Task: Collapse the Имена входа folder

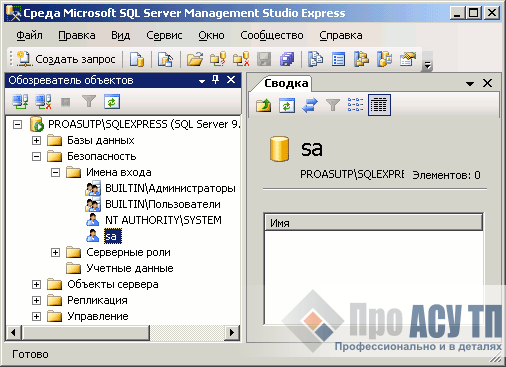Action: 55,172
